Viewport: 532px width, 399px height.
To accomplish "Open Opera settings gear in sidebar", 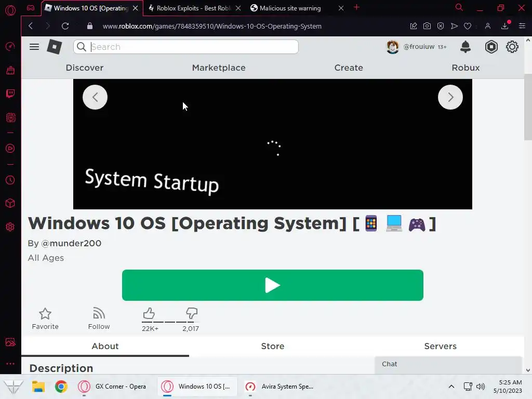I will (10, 227).
